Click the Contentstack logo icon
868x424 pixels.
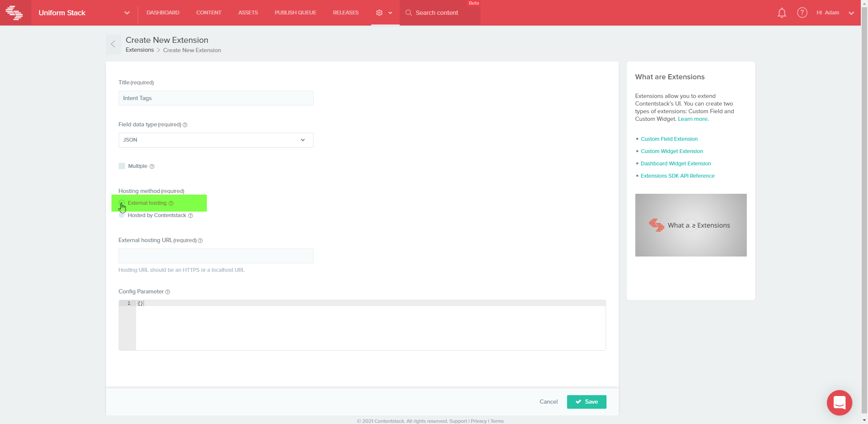coord(14,13)
